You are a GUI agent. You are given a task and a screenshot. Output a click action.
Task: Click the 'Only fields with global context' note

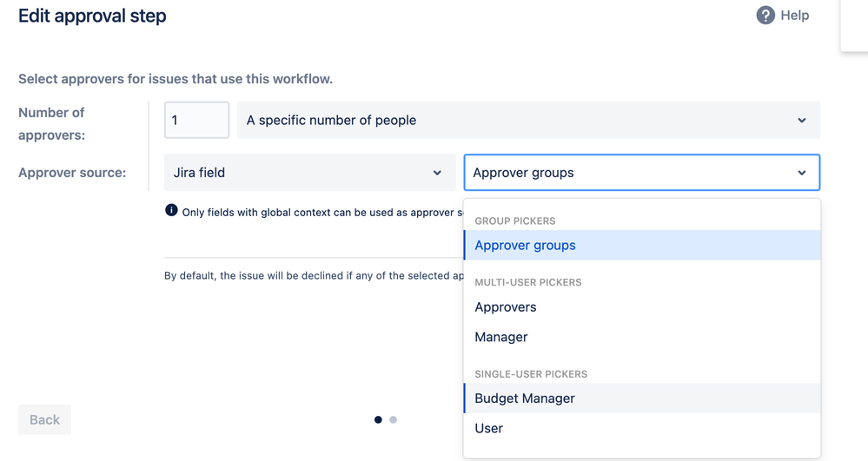pos(322,213)
